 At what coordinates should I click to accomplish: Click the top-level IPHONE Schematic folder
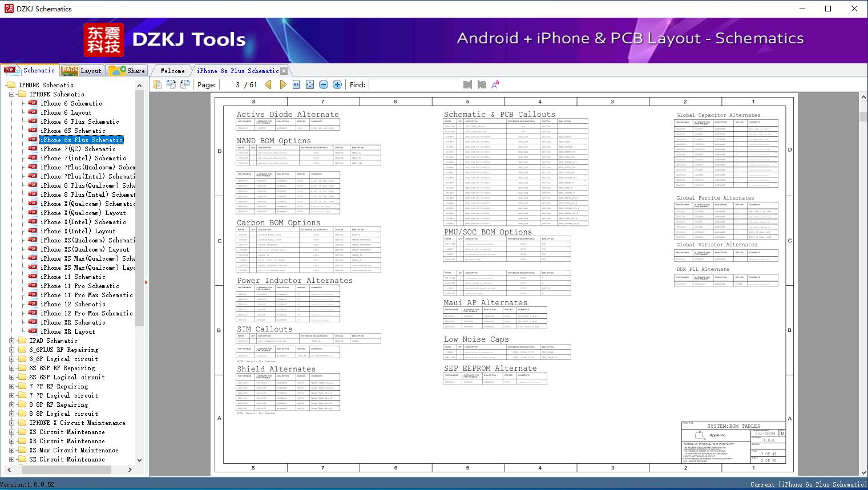pyautogui.click(x=46, y=85)
